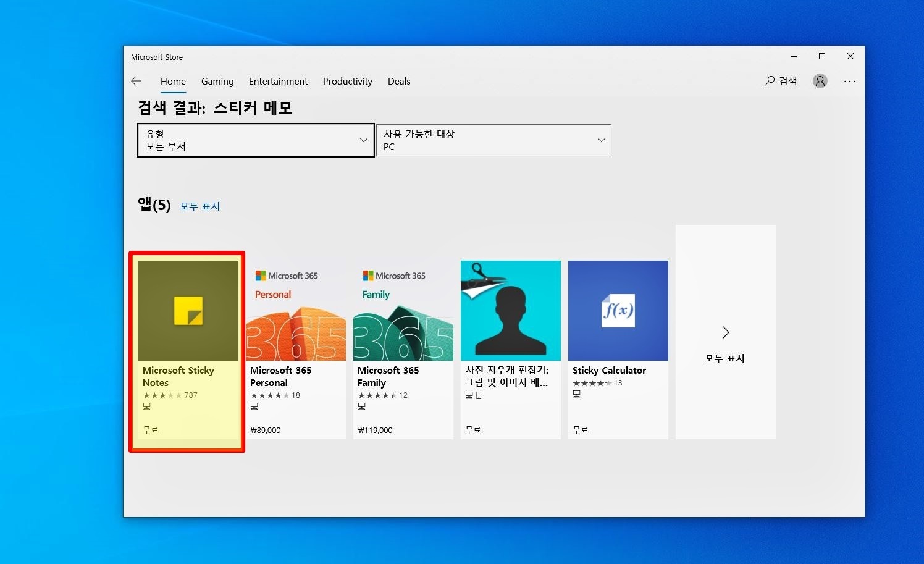Switch to the Deals tab
The image size is (924, 564).
pos(399,81)
